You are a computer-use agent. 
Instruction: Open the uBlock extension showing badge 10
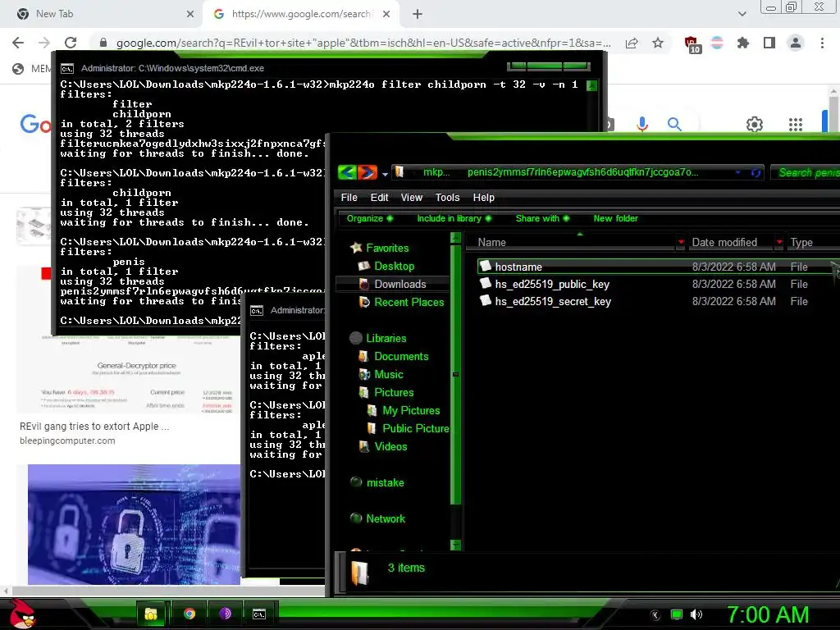click(692, 44)
